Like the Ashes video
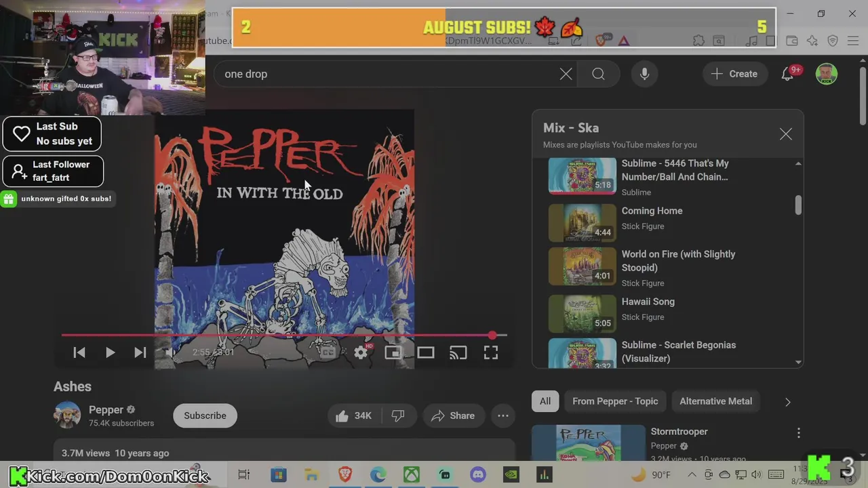 click(354, 415)
